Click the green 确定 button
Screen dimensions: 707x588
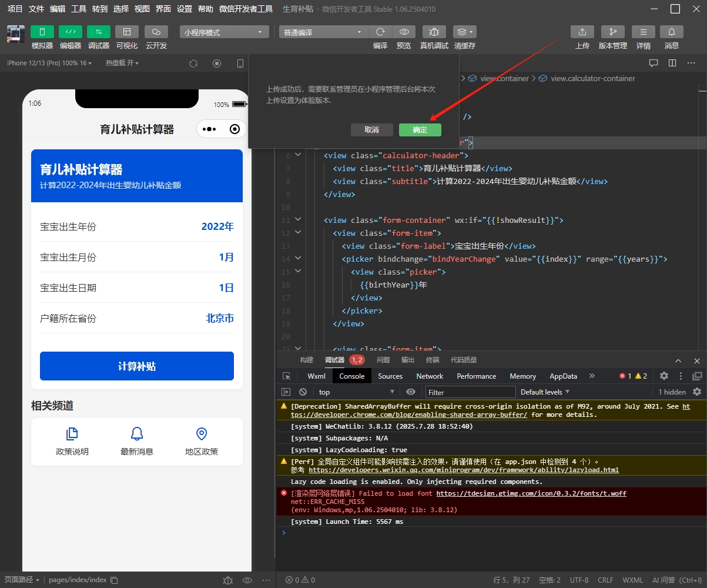click(x=420, y=130)
